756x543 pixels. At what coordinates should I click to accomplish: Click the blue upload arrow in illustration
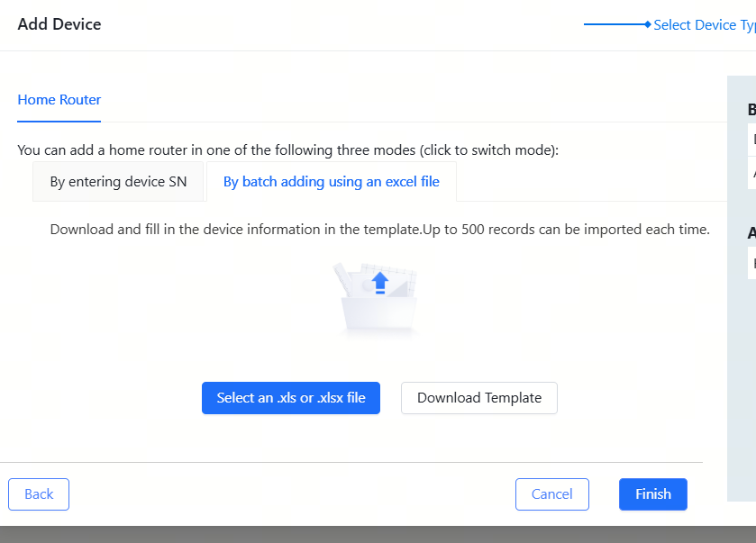pos(380,281)
